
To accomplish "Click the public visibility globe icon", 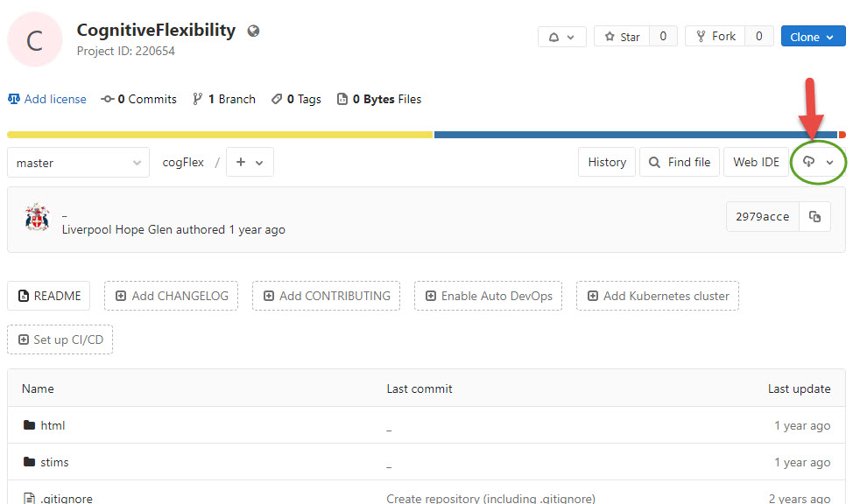I will (253, 31).
